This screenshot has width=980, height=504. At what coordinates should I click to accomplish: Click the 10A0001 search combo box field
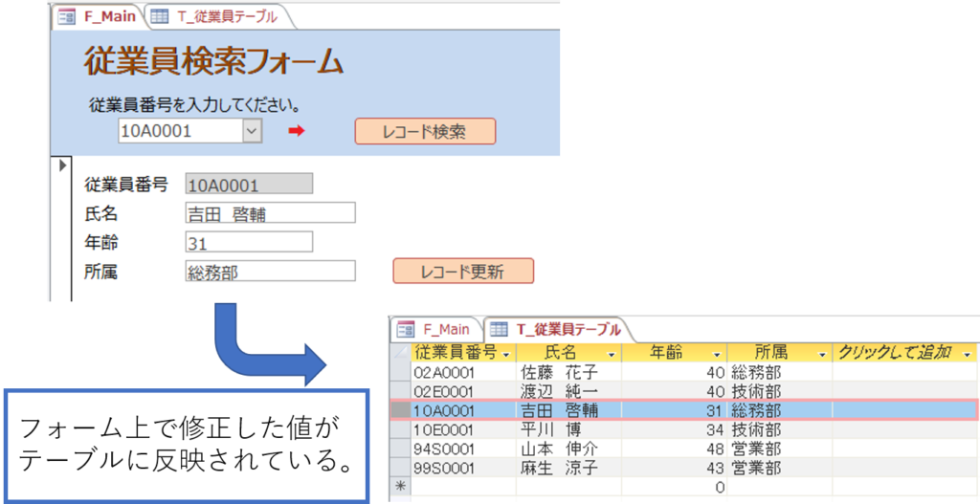[181, 131]
